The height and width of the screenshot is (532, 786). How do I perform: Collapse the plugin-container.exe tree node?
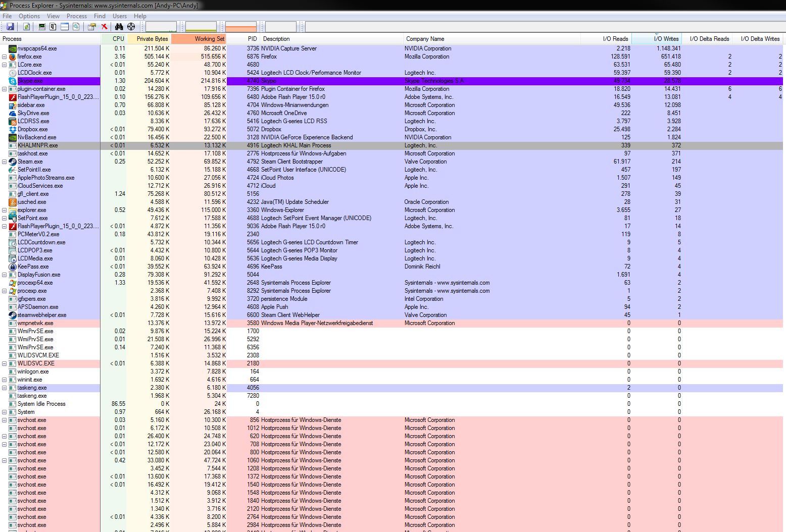4,89
